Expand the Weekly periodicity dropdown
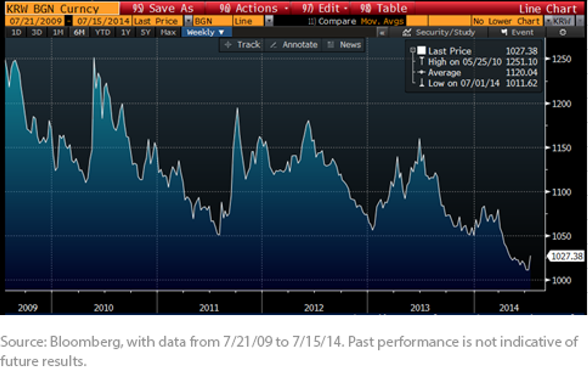This screenshot has height=378, width=588. [x=206, y=32]
